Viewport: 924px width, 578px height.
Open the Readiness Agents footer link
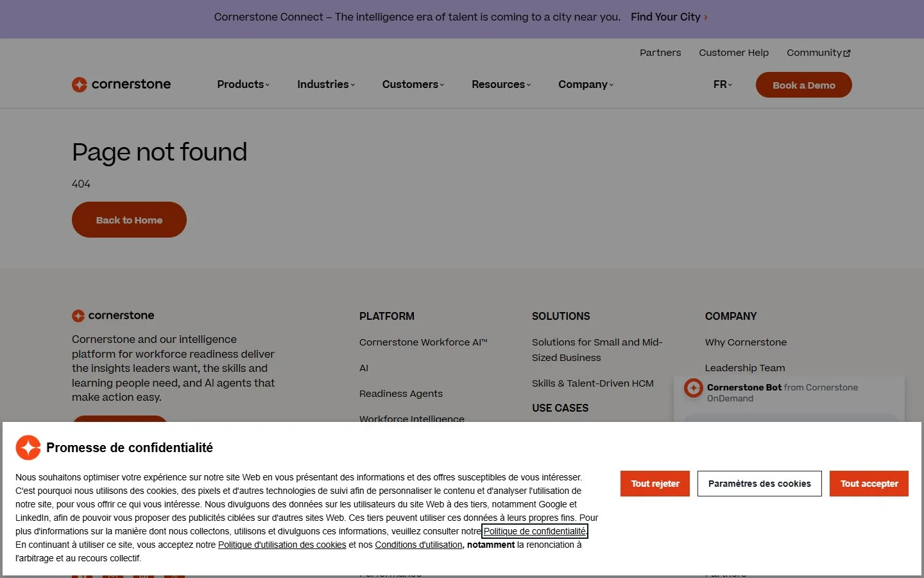click(401, 394)
